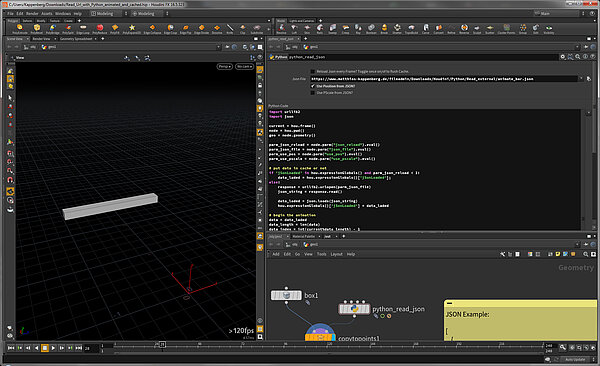The width and height of the screenshot is (600, 366).
Task: Open the Render menu
Action: point(32,13)
